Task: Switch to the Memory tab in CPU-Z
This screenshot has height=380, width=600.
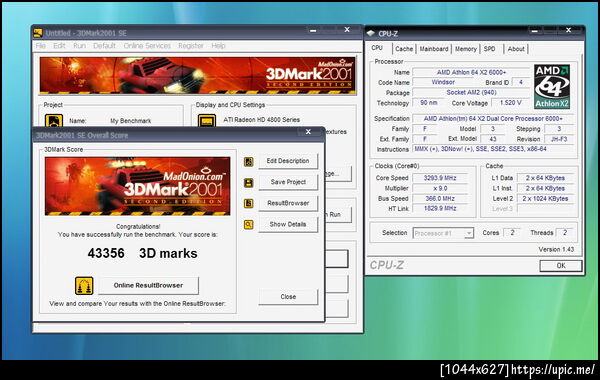Action: [x=466, y=49]
